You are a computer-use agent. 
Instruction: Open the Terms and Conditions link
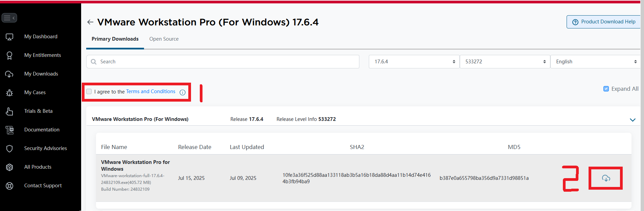151,91
